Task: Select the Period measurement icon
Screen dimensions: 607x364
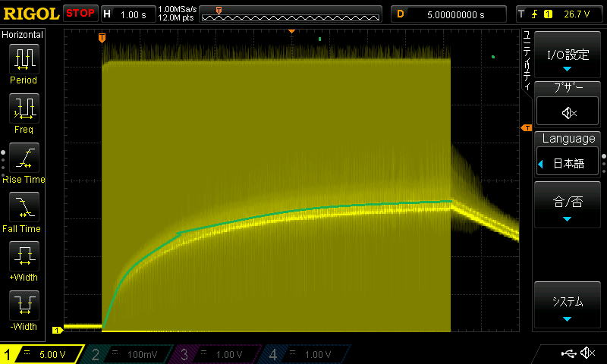Action: point(24,59)
